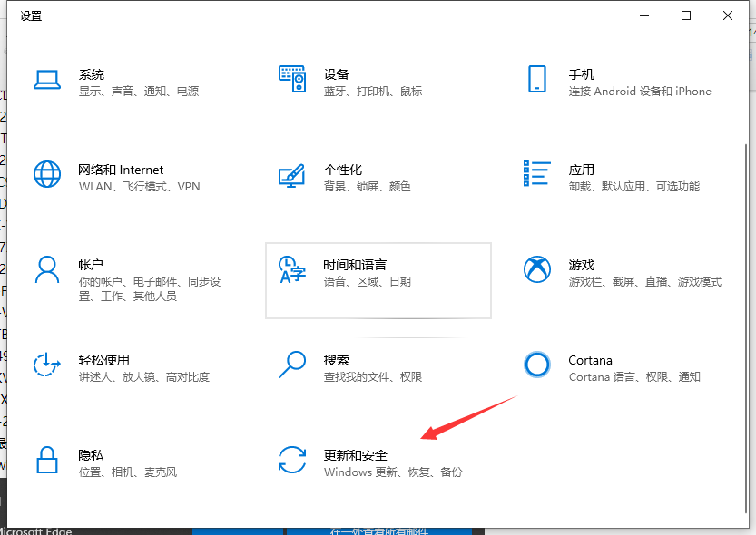Image resolution: width=756 pixels, height=535 pixels.
Task: Open the 帐户 (Accounts) person icon
Action: point(46,269)
